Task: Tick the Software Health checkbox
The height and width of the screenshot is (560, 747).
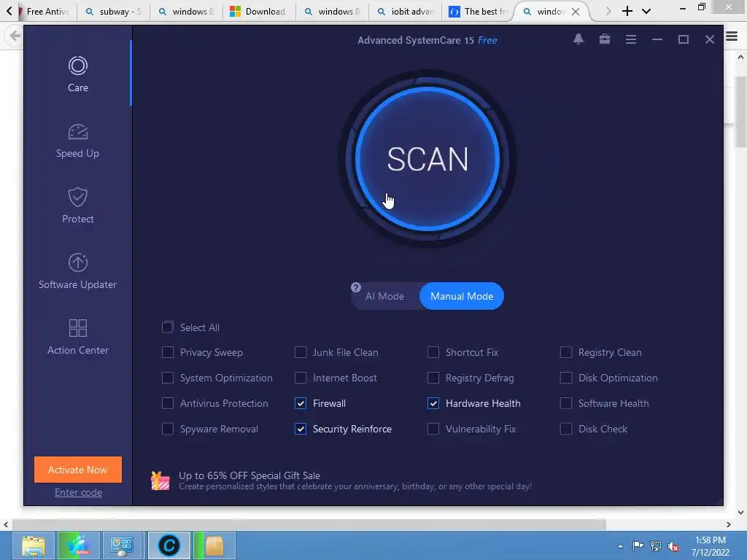Action: (x=565, y=403)
